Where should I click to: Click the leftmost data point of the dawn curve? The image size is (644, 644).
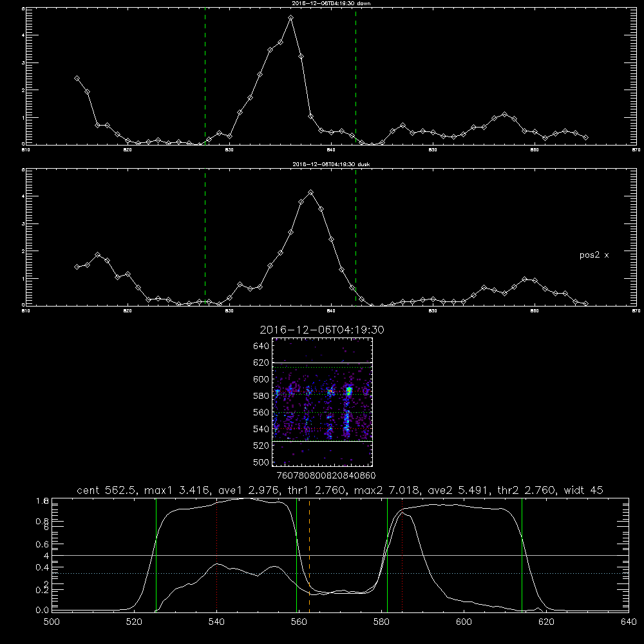77,79
